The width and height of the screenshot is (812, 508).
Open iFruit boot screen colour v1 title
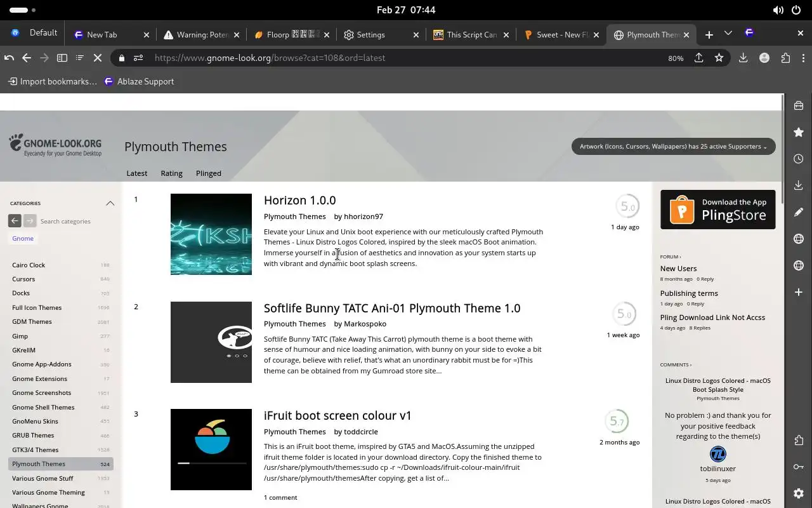[337, 415]
